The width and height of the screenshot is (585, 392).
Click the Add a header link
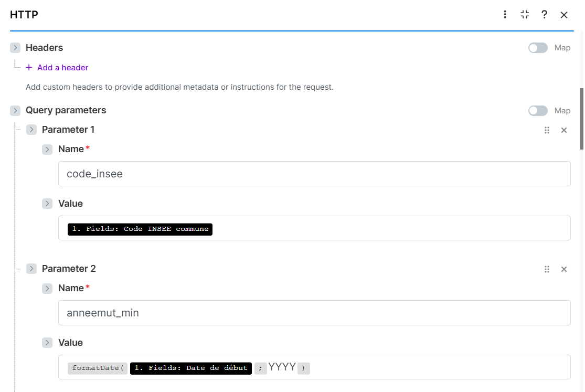(x=62, y=68)
